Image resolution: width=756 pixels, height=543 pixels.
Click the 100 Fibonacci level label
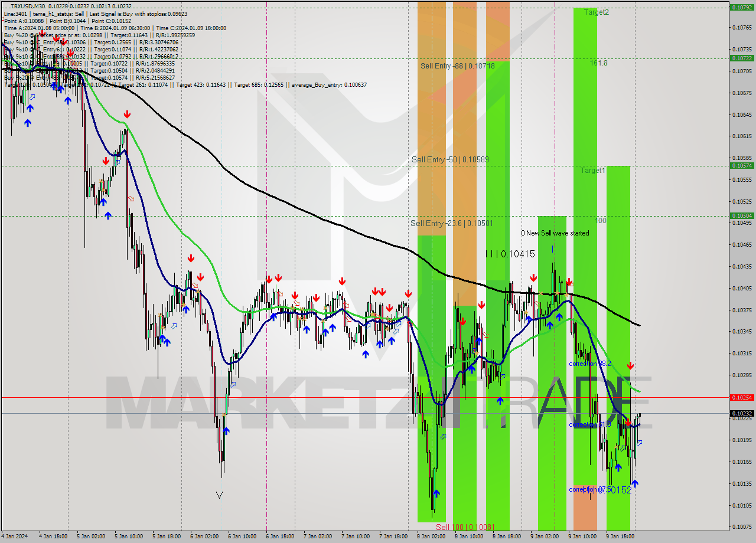[601, 221]
